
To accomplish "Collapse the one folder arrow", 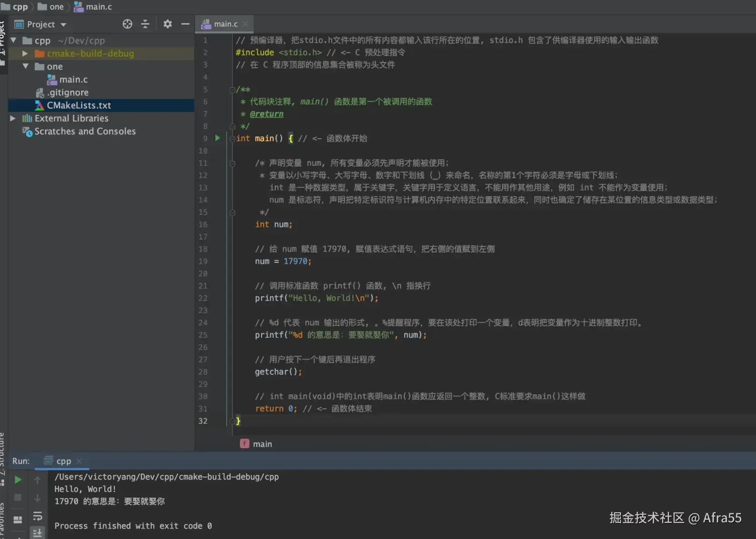I will [26, 67].
